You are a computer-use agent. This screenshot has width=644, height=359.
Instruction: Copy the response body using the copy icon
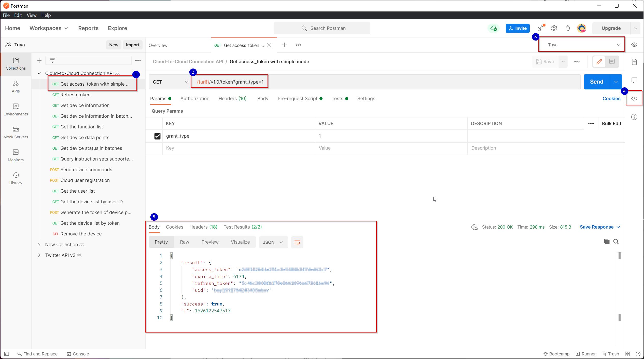tap(607, 242)
